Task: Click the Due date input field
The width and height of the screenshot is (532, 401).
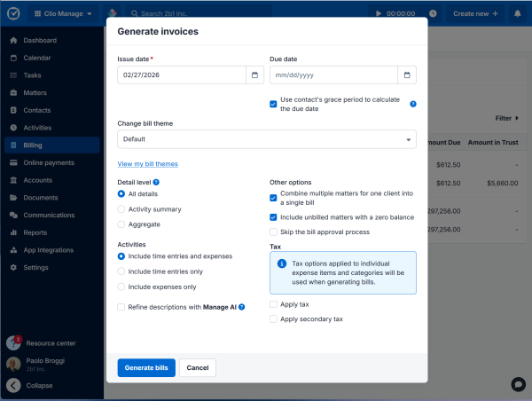Action: click(333, 75)
